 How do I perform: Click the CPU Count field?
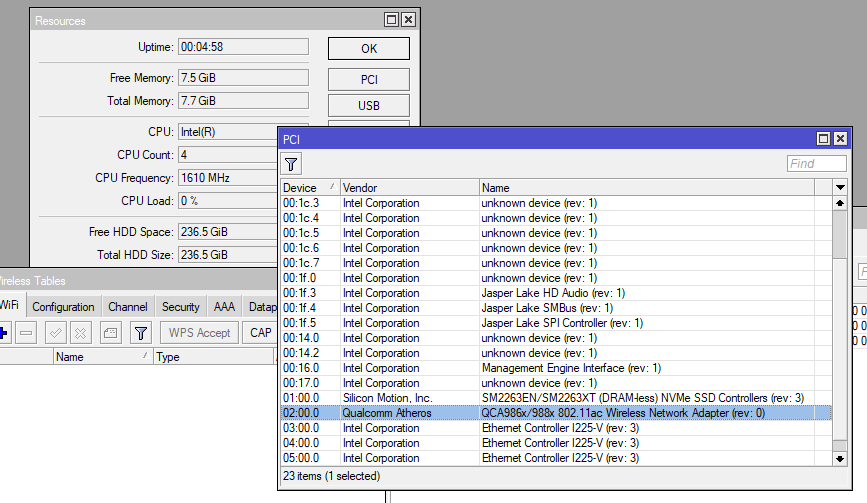(x=228, y=155)
